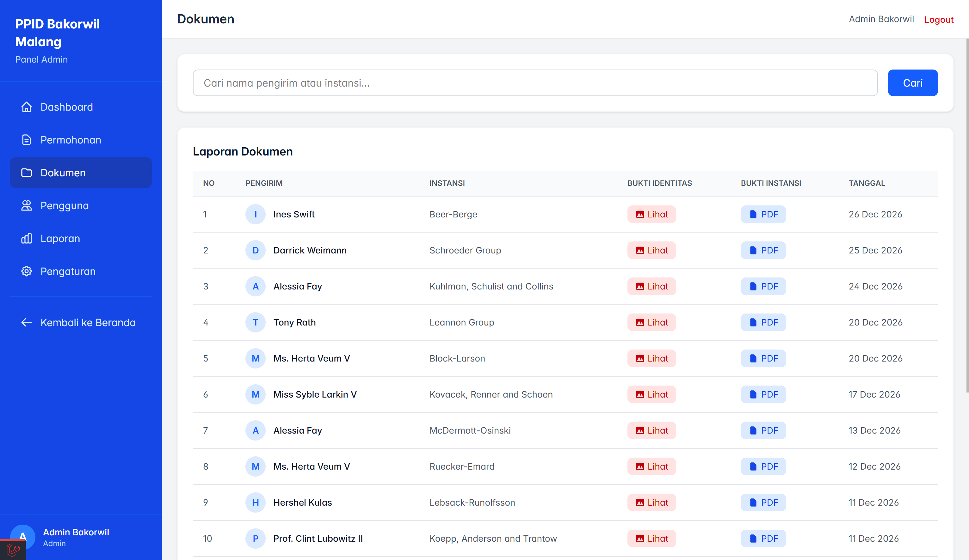Click Lihat for McDermott-Osinski row
Image resolution: width=969 pixels, height=560 pixels.
(x=651, y=430)
